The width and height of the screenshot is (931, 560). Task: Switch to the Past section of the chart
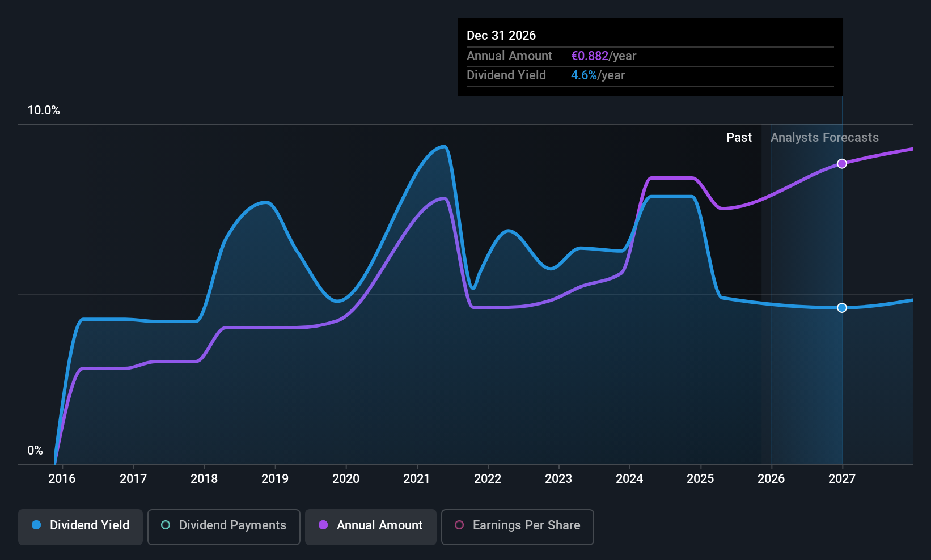[x=739, y=137]
